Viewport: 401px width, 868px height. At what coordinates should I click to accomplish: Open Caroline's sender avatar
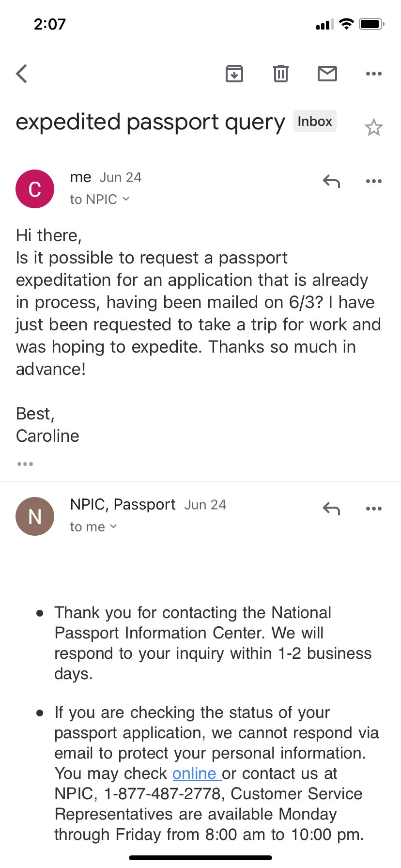click(34, 189)
